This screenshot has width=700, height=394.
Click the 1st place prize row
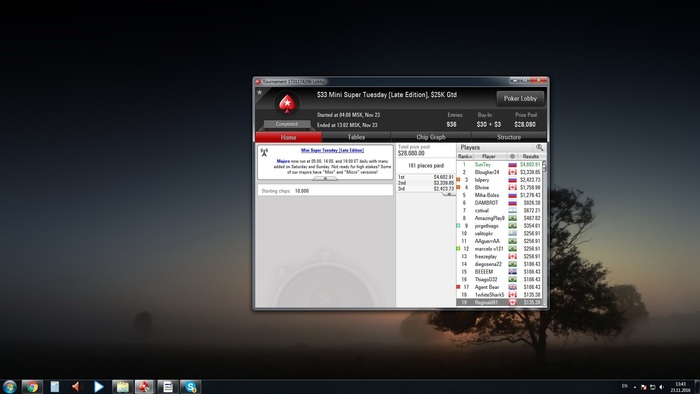pyautogui.click(x=426, y=177)
